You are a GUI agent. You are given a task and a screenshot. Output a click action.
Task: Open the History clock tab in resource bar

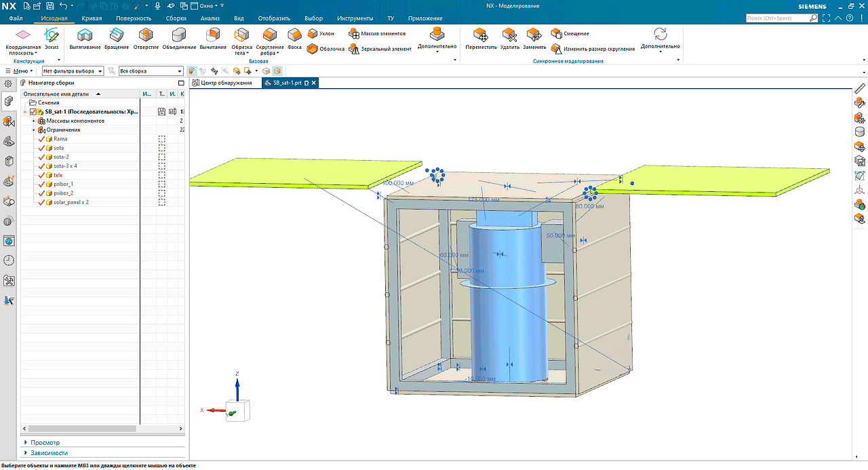(9, 260)
